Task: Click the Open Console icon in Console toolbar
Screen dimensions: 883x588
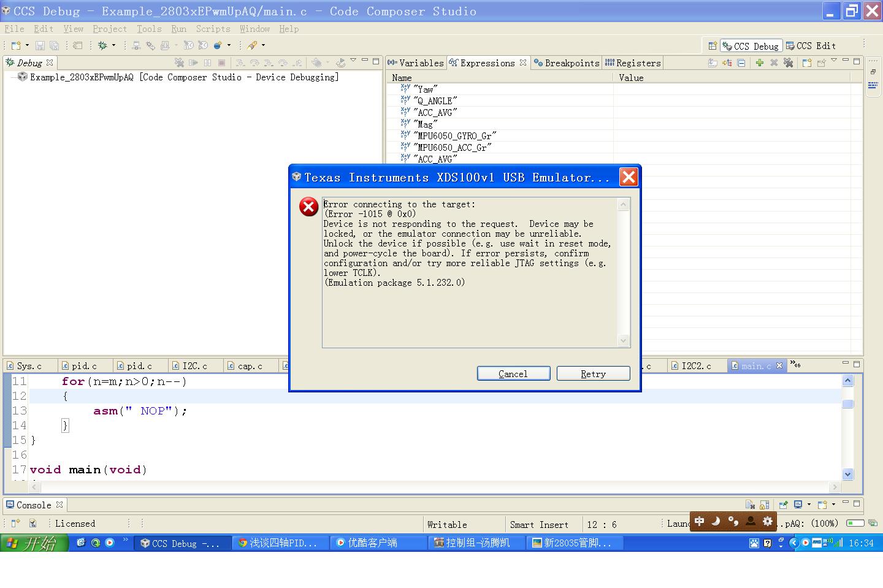Action: (x=822, y=505)
